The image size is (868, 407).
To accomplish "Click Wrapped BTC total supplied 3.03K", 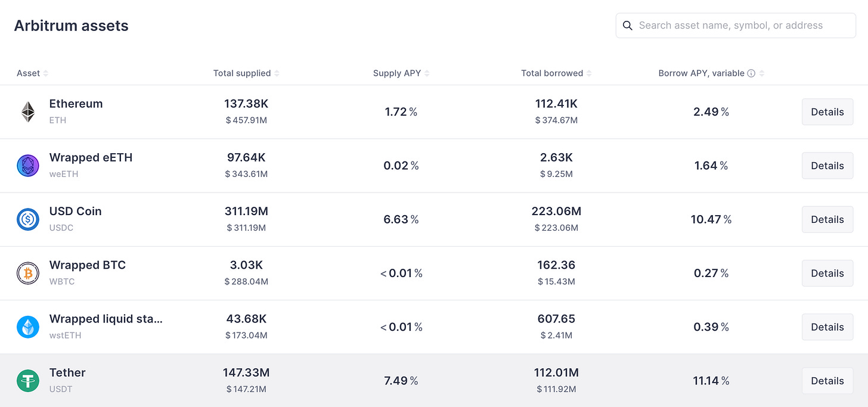I will tap(246, 265).
